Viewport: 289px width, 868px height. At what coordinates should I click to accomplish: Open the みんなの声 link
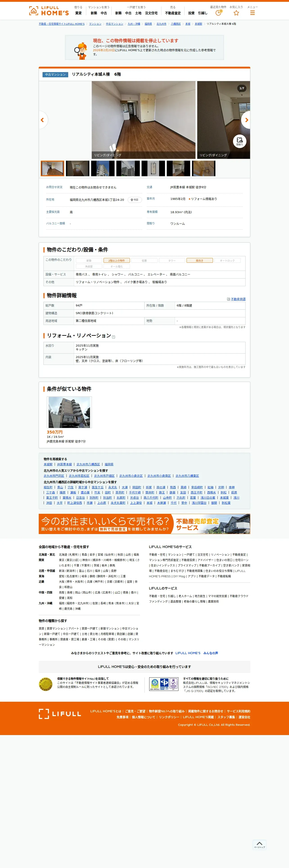click(211, 653)
